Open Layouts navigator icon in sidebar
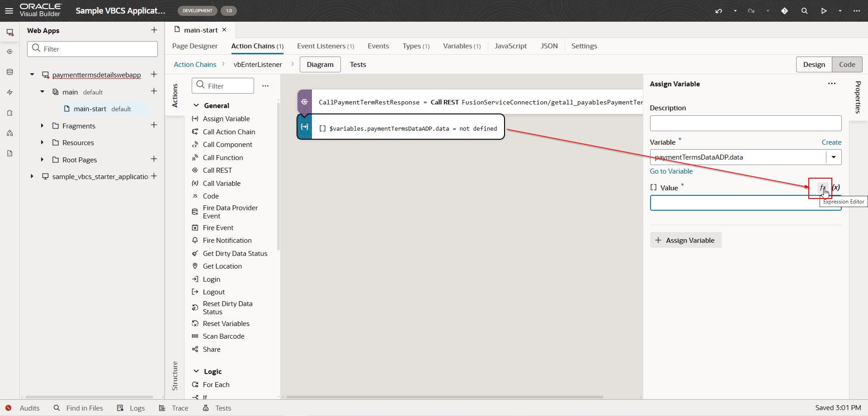 pos(9,133)
